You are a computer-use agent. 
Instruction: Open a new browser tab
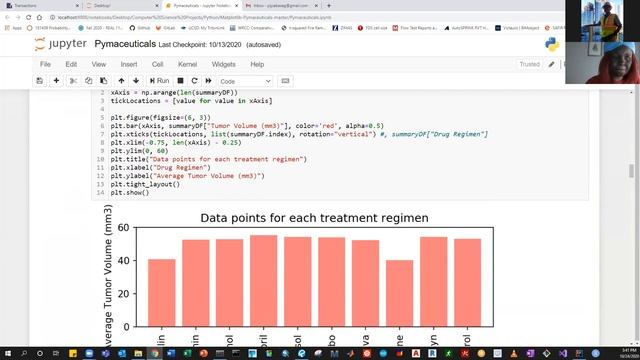(x=329, y=6)
